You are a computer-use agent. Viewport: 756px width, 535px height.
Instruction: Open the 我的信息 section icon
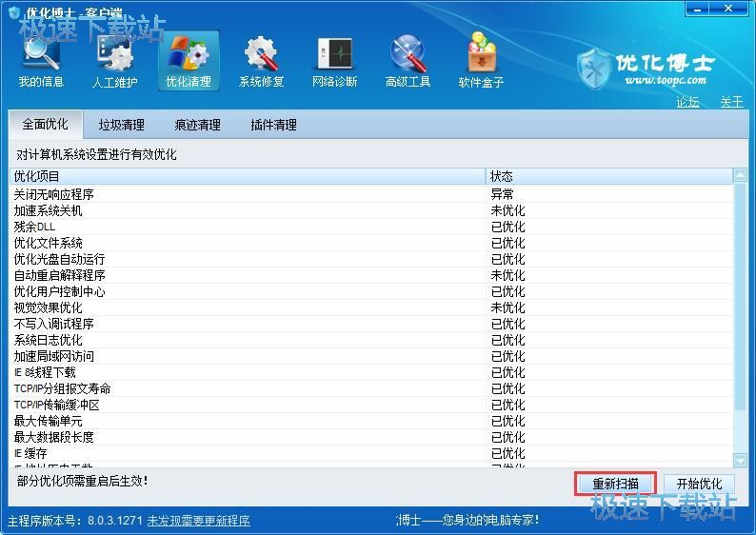pos(41,61)
